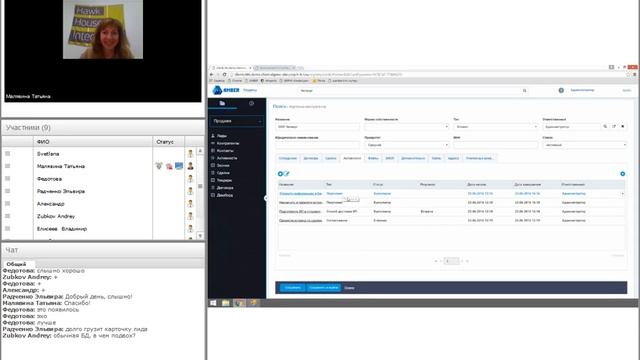Select the folder icon tab atop the CRM sidebar
Screen dimensions: 640x360
pos(222,103)
